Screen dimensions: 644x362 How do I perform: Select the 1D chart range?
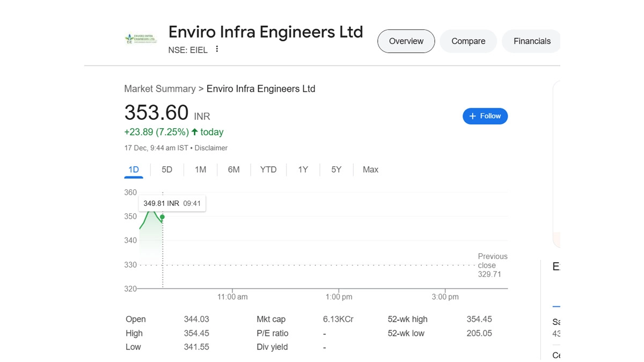click(x=134, y=170)
